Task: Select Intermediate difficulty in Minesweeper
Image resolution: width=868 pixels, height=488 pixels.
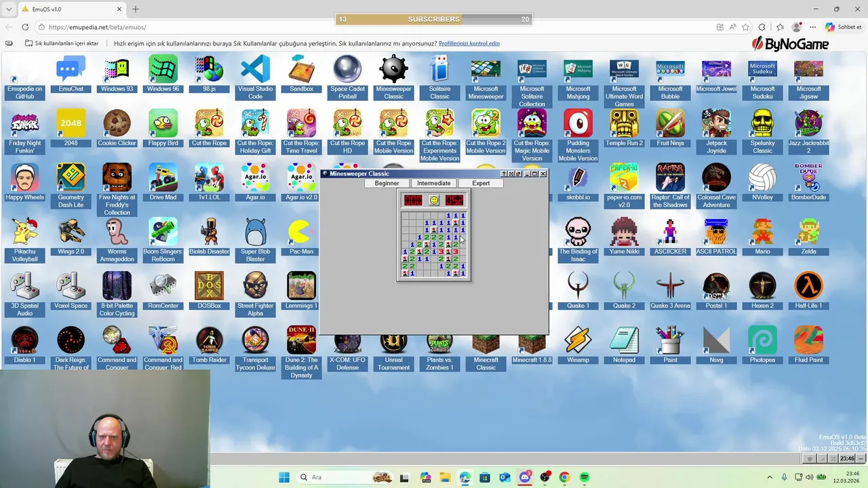Action: [434, 183]
